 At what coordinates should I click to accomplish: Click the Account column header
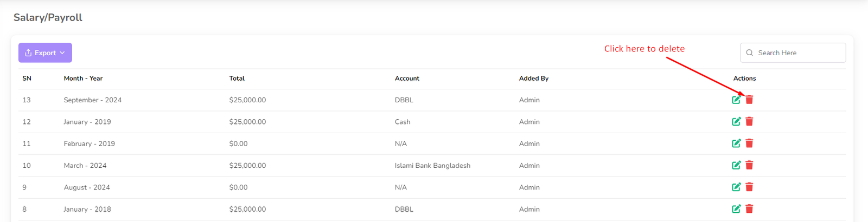[407, 79]
